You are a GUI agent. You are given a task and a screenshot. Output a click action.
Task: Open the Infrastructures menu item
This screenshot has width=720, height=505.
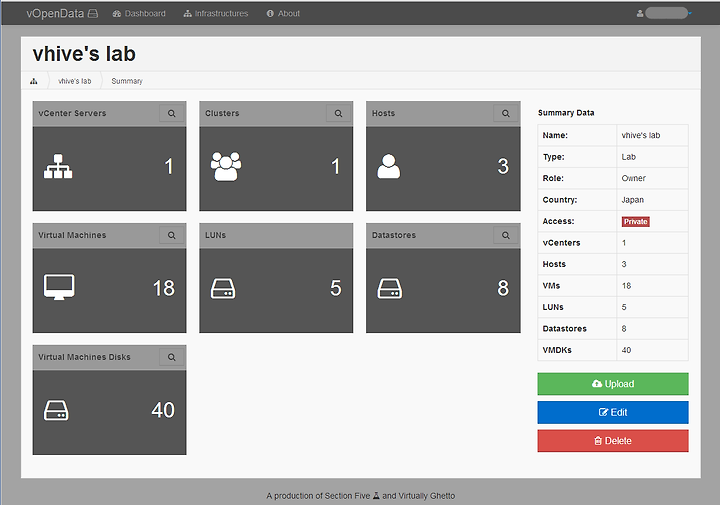pyautogui.click(x=216, y=14)
